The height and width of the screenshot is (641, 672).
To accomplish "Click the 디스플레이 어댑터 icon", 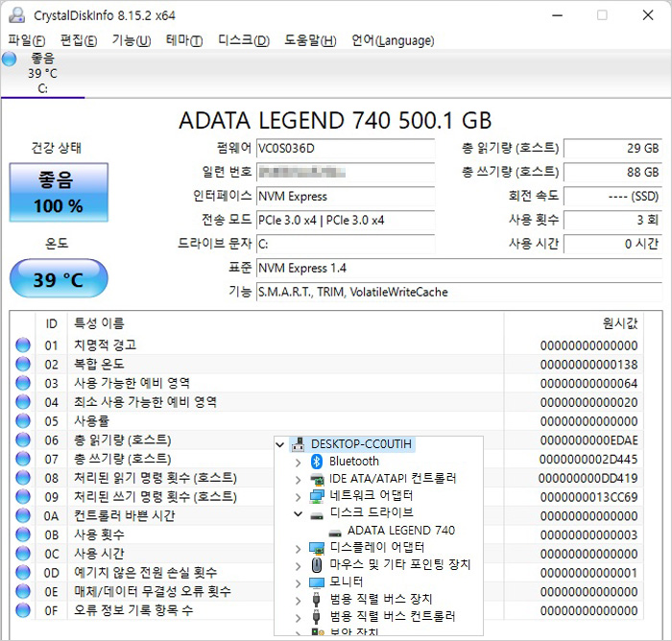I will [x=317, y=548].
